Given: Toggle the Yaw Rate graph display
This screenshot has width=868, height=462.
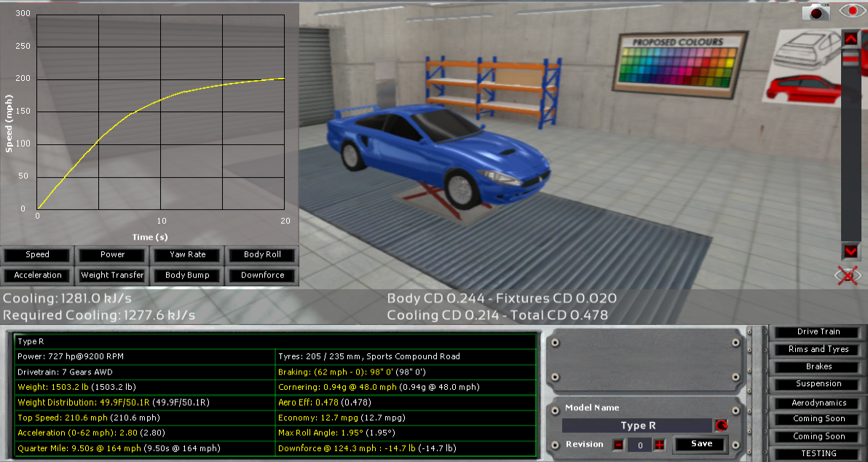Looking at the screenshot, I should tap(186, 255).
